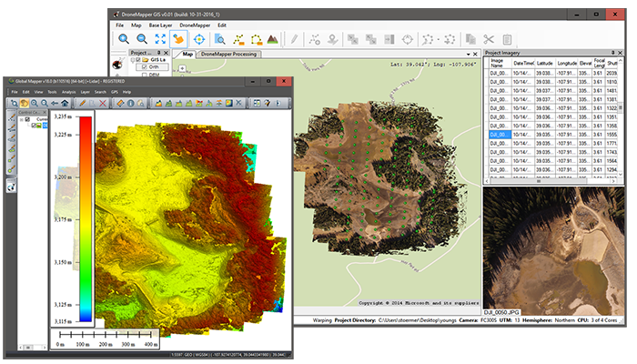Click the grayed circular crosshair icon in DroneMapper
The image size is (637, 364).
pos(408,39)
